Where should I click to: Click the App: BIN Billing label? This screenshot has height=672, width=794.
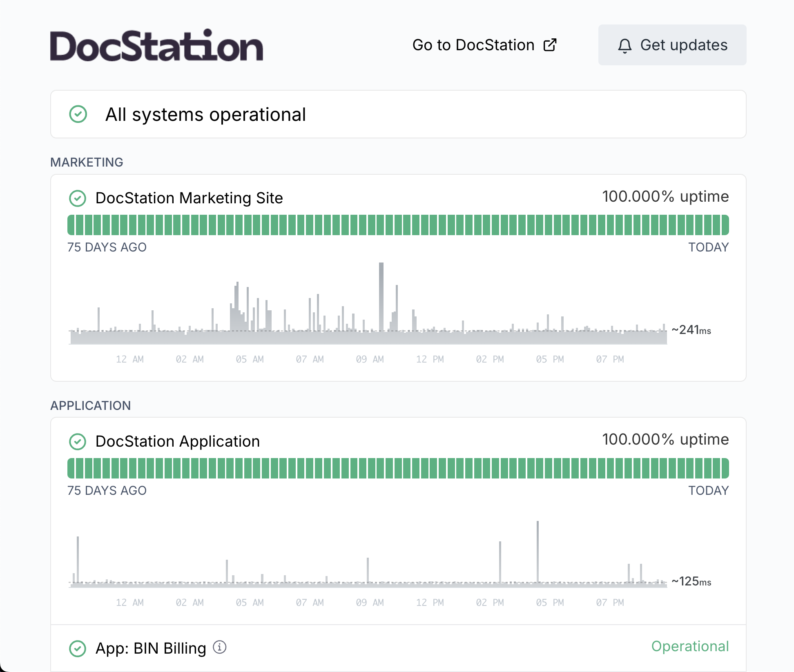[x=151, y=648]
